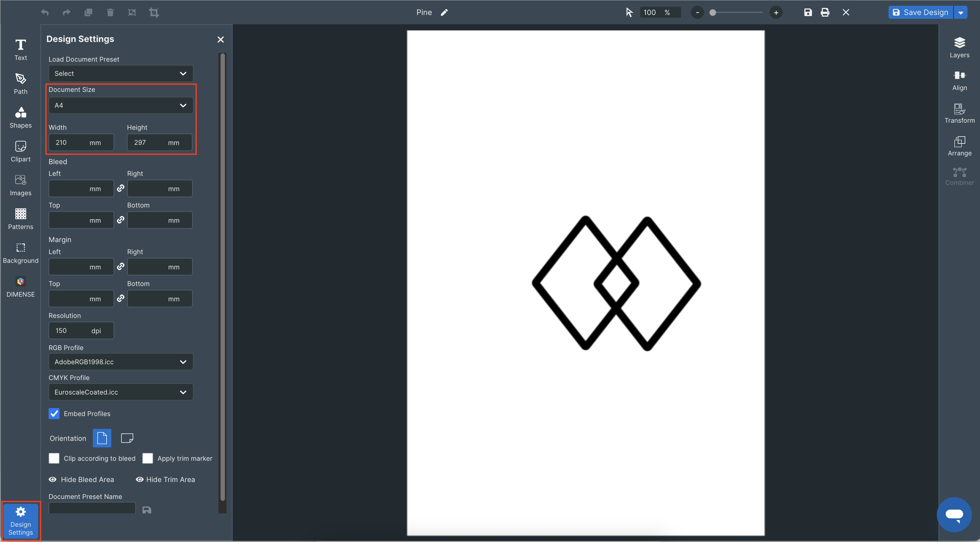
Task: Uncheck the Embed Profiles checkbox
Action: (x=54, y=414)
